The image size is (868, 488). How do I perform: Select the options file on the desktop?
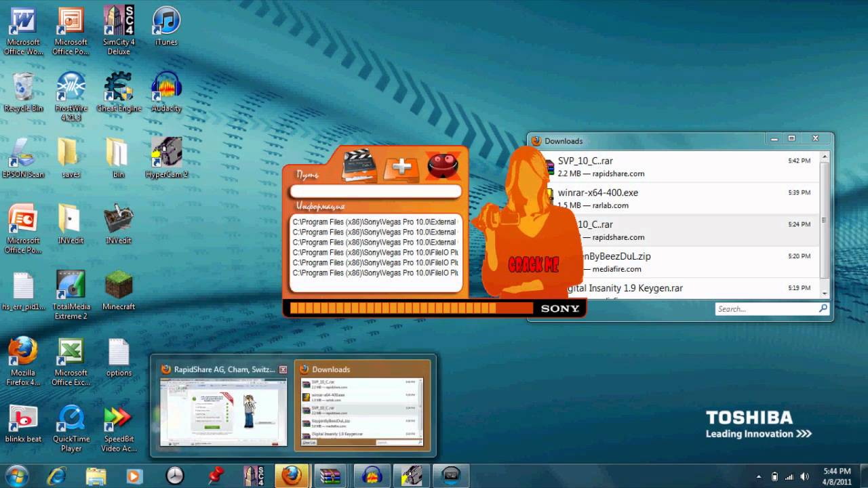coord(119,357)
